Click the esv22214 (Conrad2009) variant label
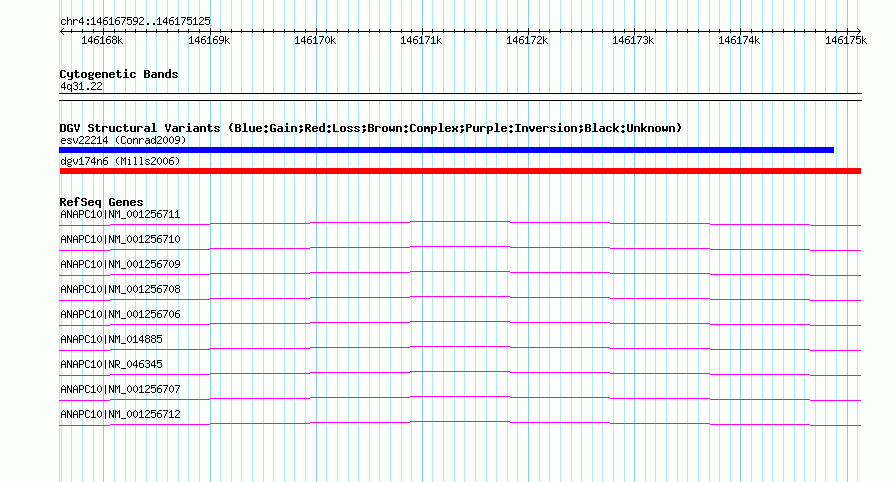This screenshot has height=482, width=890. pos(123,140)
